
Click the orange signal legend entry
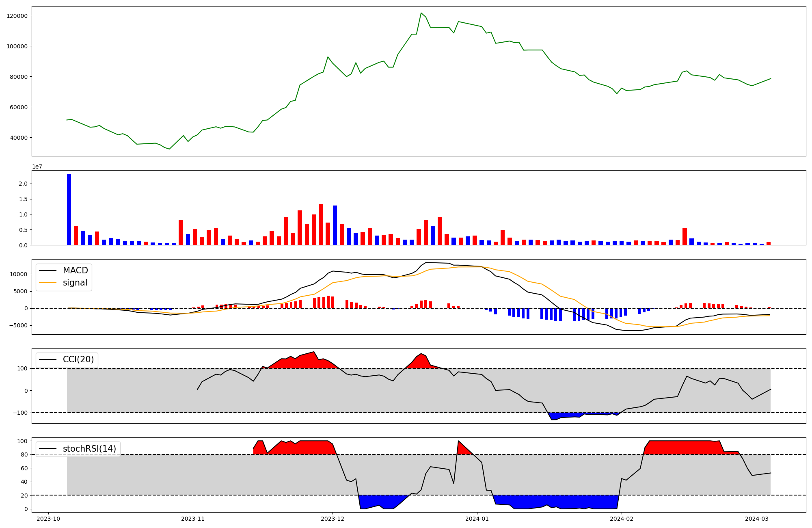[75, 283]
